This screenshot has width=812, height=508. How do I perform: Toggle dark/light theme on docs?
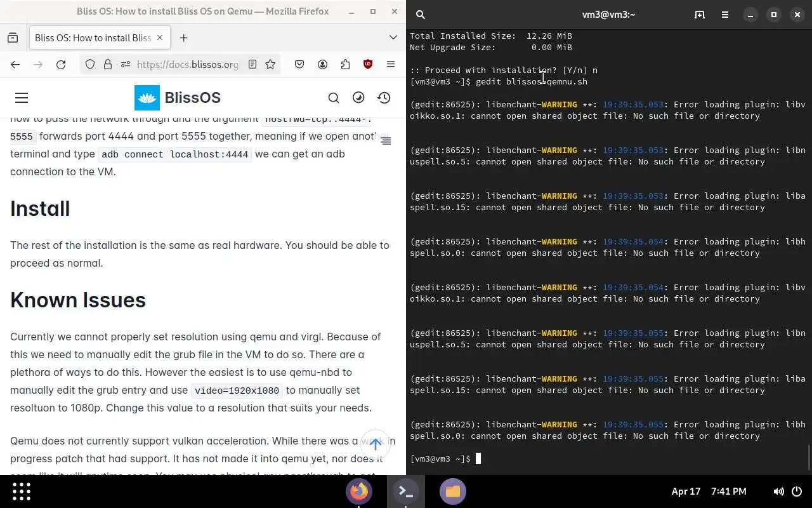(x=358, y=98)
